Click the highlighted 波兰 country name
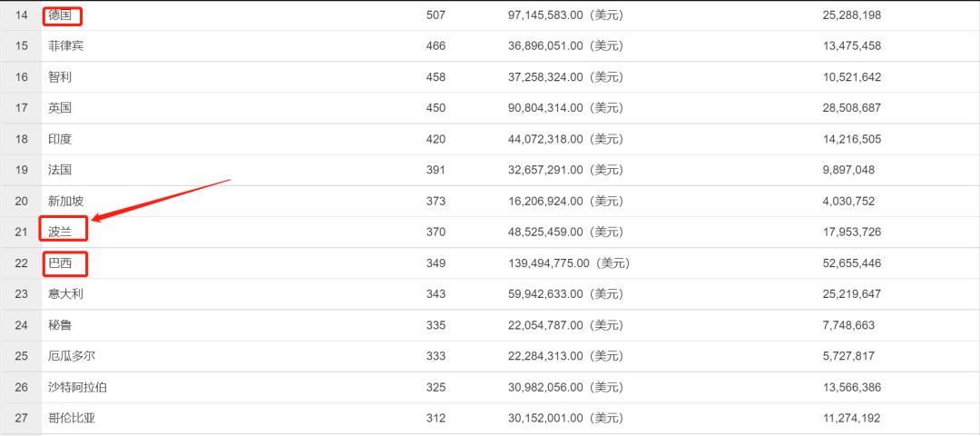Screen dimensions: 980x436 pos(60,232)
